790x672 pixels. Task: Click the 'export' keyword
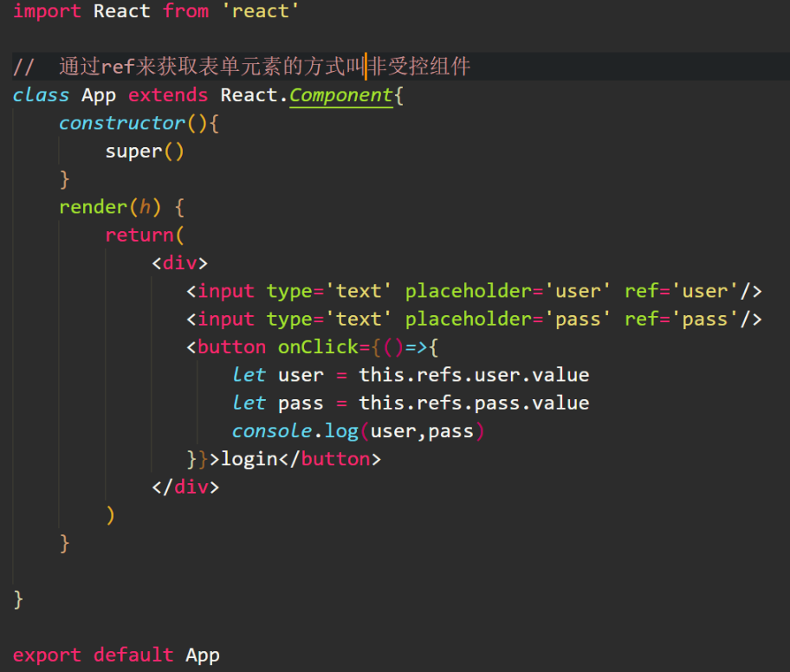point(47,656)
